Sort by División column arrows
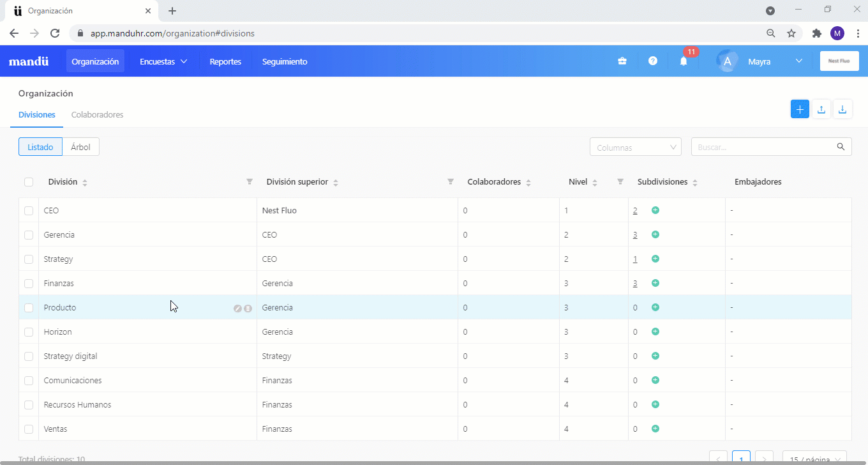 coord(85,183)
